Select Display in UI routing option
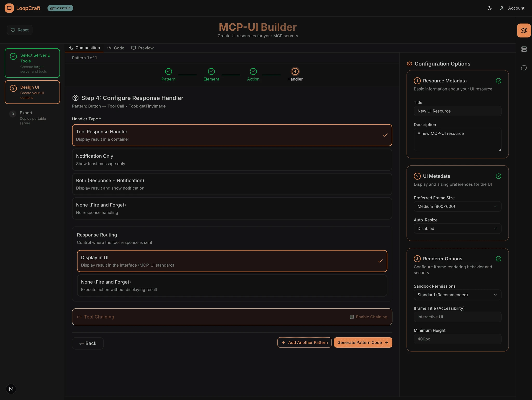Viewport: 532px width, 400px height. pos(232,261)
